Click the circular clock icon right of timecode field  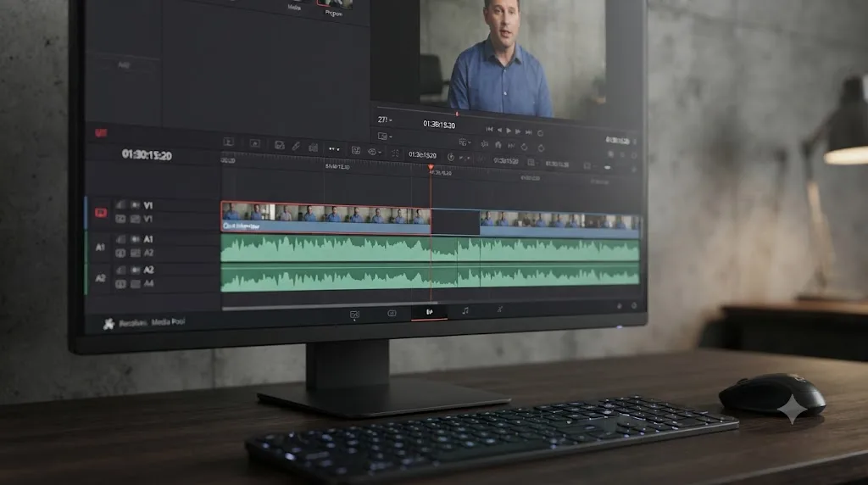(x=451, y=157)
